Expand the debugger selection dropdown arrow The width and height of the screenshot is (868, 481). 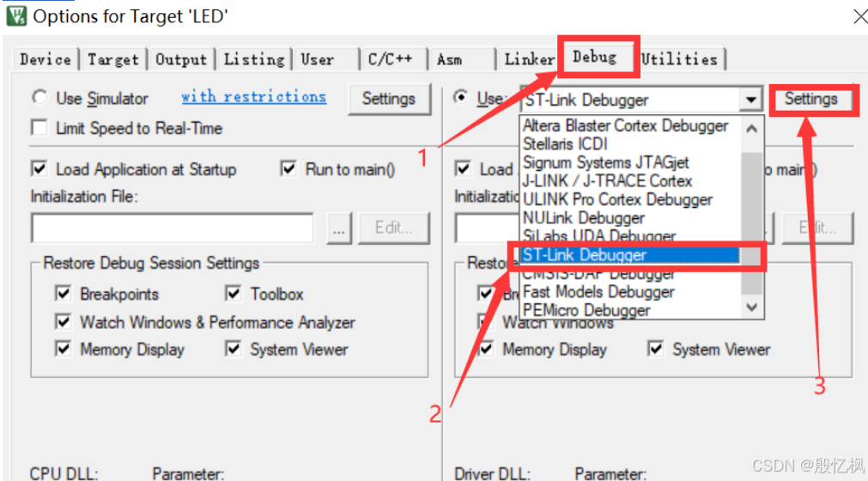(750, 100)
